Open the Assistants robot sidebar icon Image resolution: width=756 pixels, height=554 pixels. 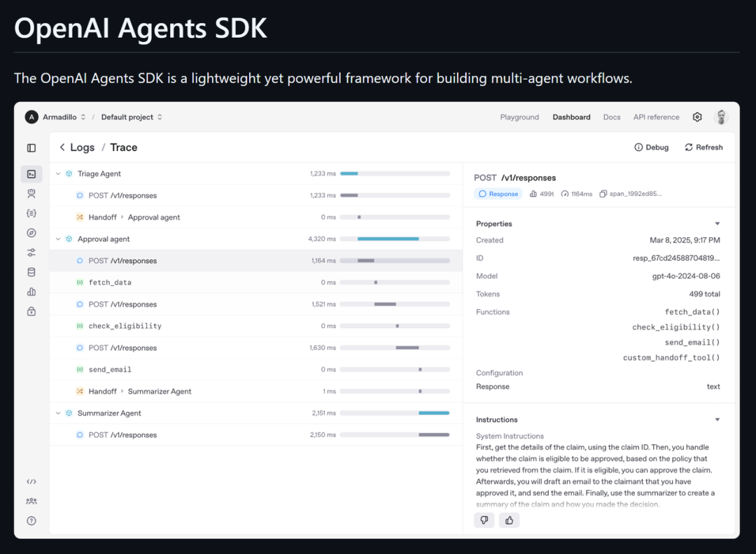point(31,194)
